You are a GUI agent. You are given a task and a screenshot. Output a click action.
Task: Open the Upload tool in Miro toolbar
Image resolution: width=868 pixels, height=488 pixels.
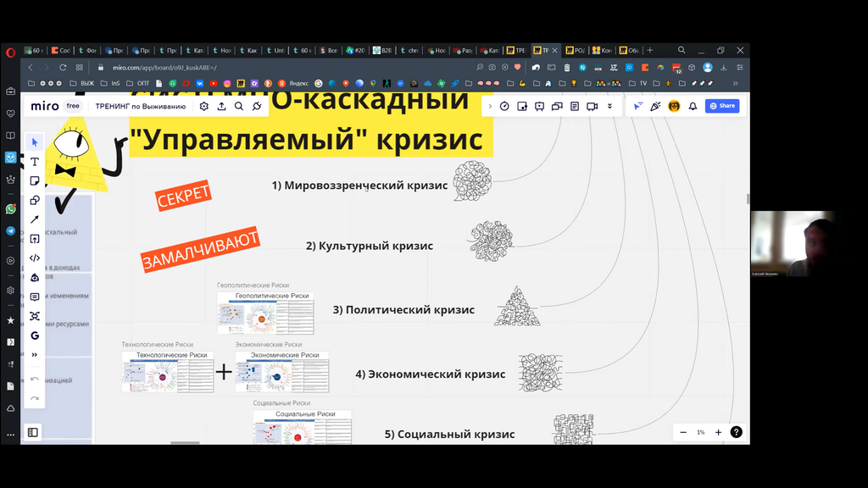coord(34,239)
